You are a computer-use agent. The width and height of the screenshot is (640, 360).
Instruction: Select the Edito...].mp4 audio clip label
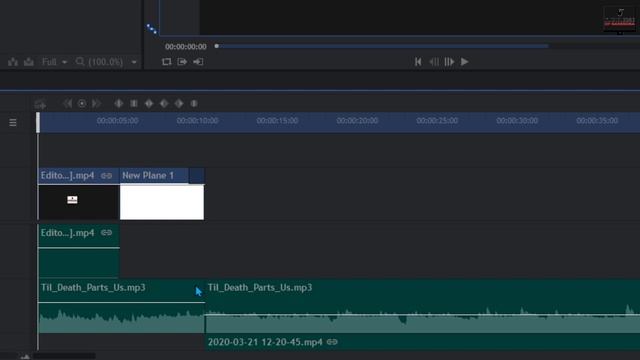click(x=68, y=233)
